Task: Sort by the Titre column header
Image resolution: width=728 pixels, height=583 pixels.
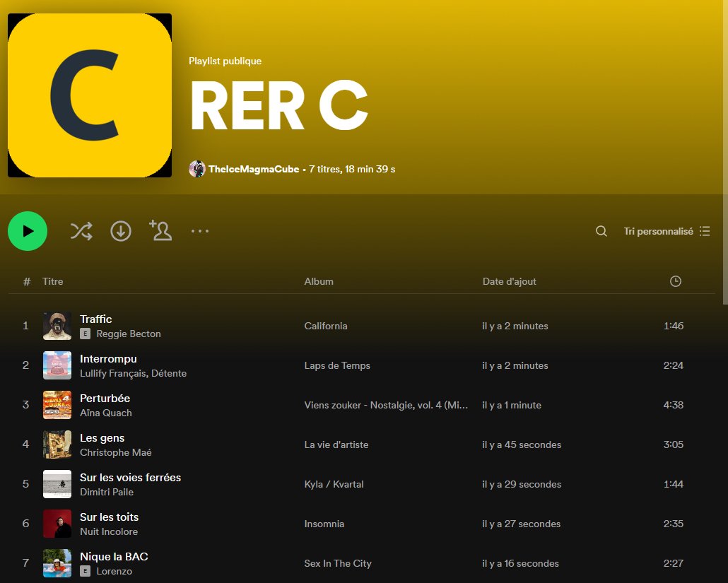Action: [52, 281]
